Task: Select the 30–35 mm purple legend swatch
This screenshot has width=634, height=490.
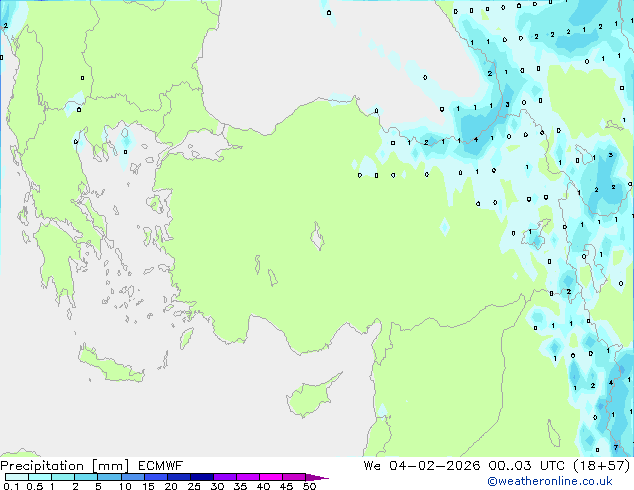Action: 225,477
